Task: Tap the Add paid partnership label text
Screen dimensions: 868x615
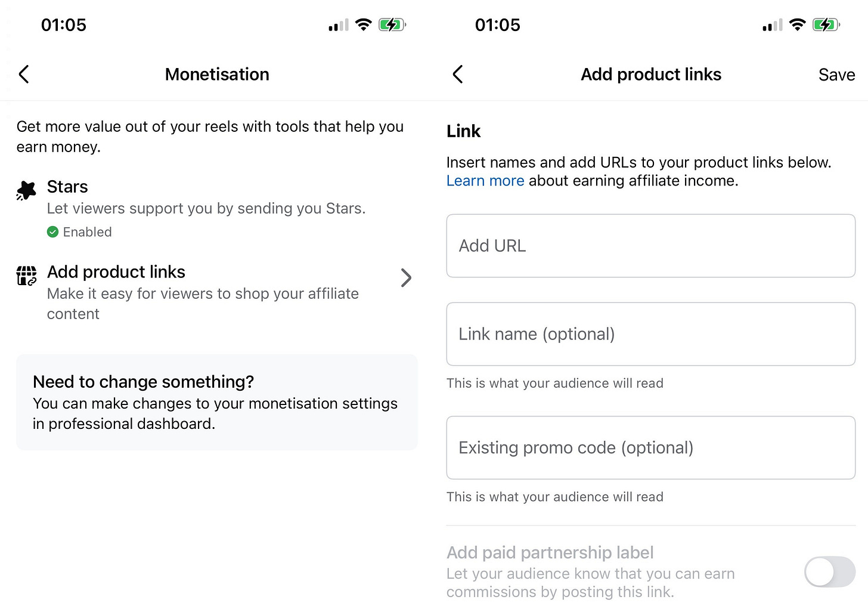Action: pyautogui.click(x=550, y=552)
